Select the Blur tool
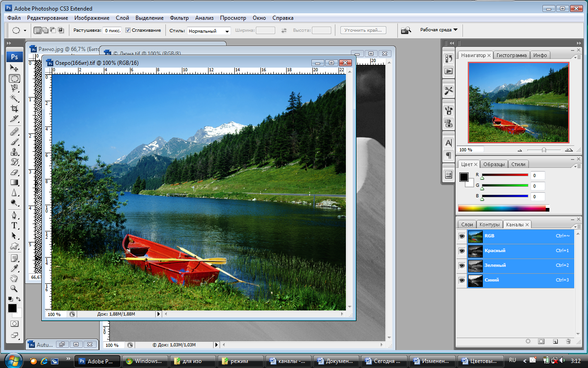 (x=14, y=193)
